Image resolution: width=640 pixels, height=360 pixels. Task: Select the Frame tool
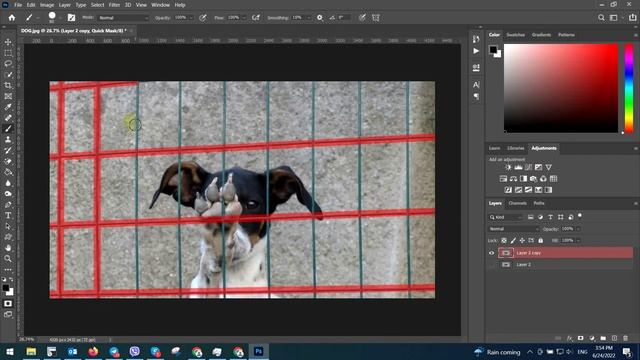click(x=8, y=96)
